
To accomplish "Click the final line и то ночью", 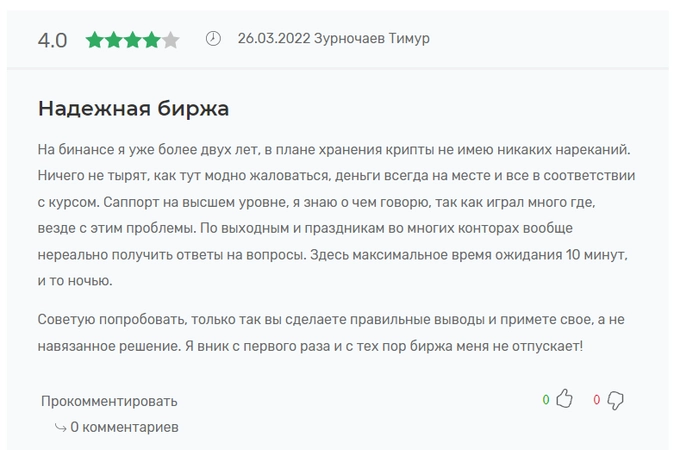I will 75,281.
